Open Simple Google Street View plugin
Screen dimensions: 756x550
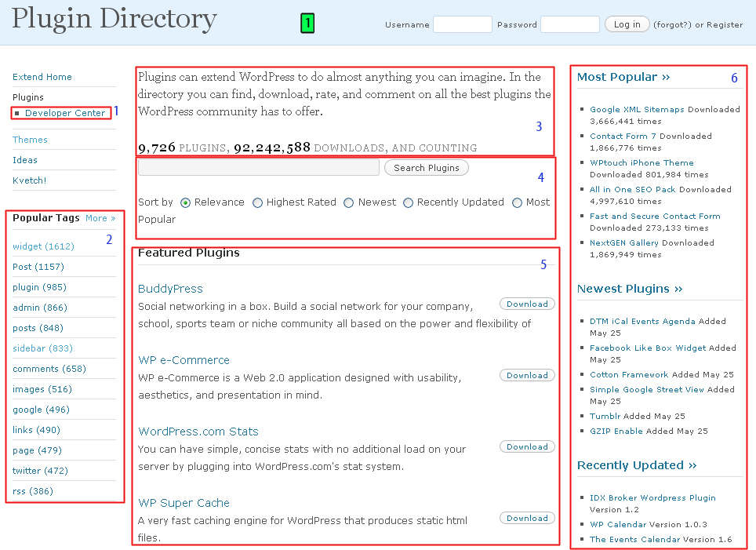tap(646, 389)
